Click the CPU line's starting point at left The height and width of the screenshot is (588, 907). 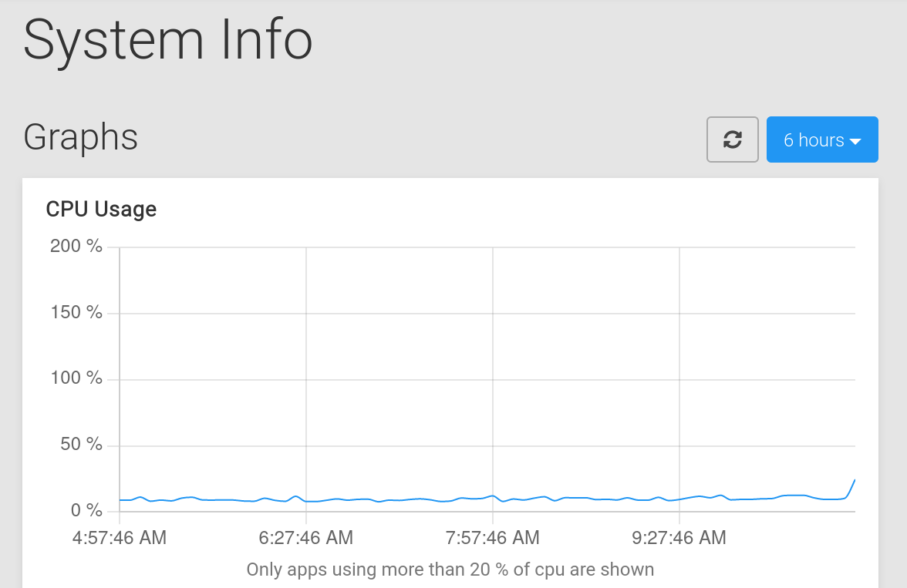point(120,500)
